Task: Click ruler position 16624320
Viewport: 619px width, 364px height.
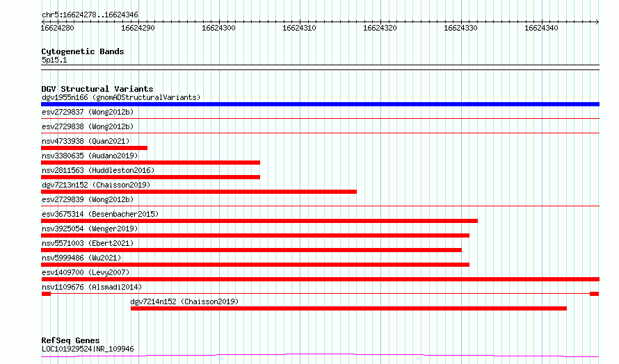Action: 380,28
